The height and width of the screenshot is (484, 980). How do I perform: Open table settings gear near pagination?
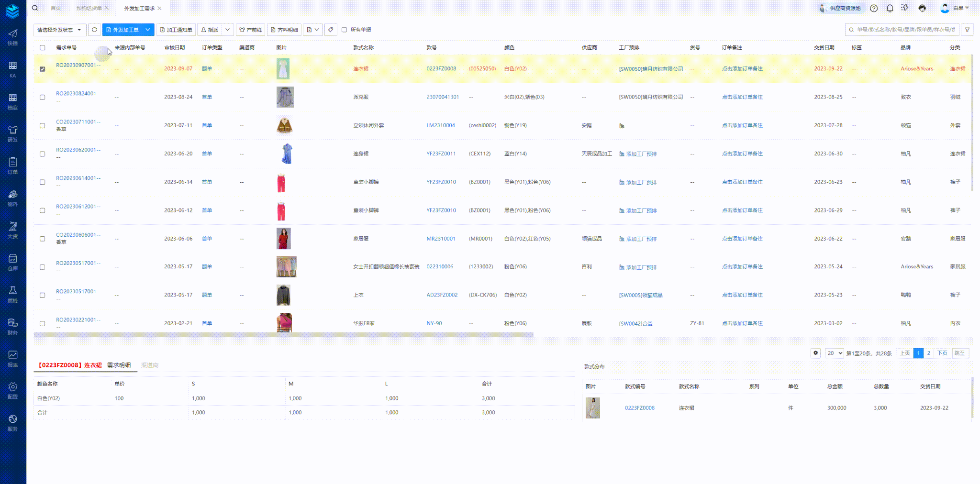coord(815,353)
